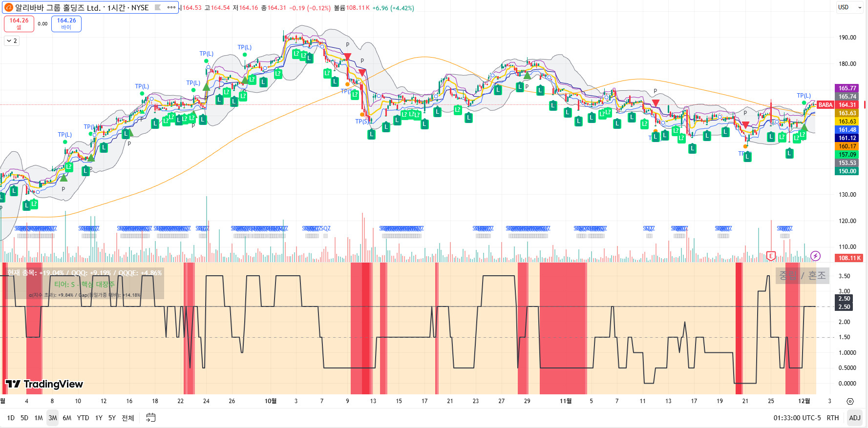Click the red BABA 164.31 price label
The height and width of the screenshot is (428, 868).
pyautogui.click(x=837, y=105)
